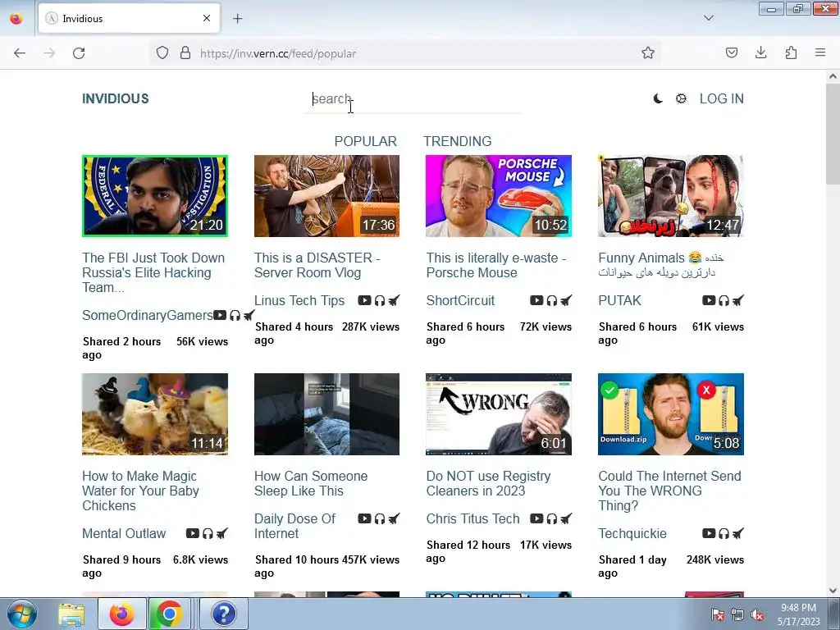This screenshot has height=630, width=840.
Task: Open the Server Room Vlog thumbnail
Action: [x=326, y=196]
